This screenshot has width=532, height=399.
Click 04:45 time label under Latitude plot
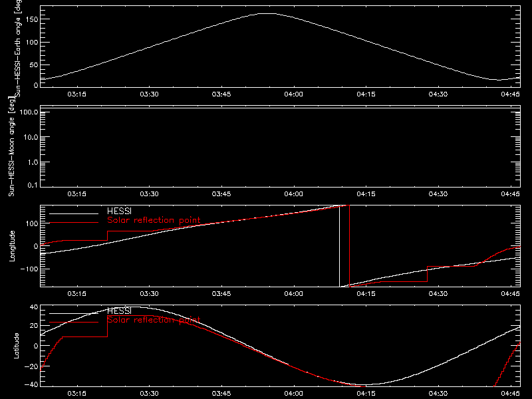click(x=510, y=394)
